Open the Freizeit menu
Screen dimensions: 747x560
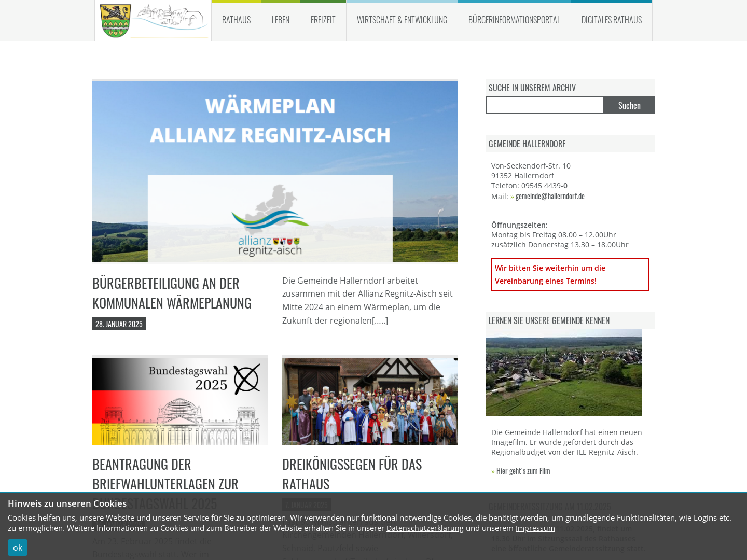[x=323, y=20]
